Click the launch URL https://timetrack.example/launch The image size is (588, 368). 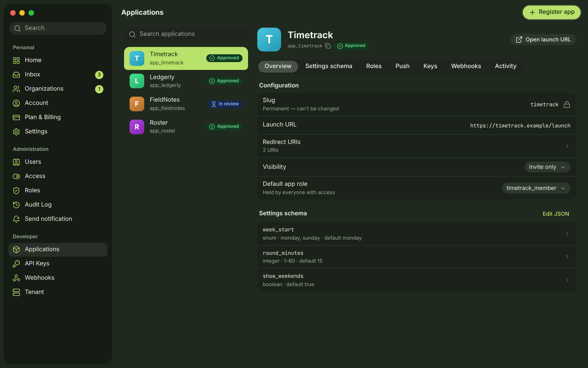tap(520, 126)
